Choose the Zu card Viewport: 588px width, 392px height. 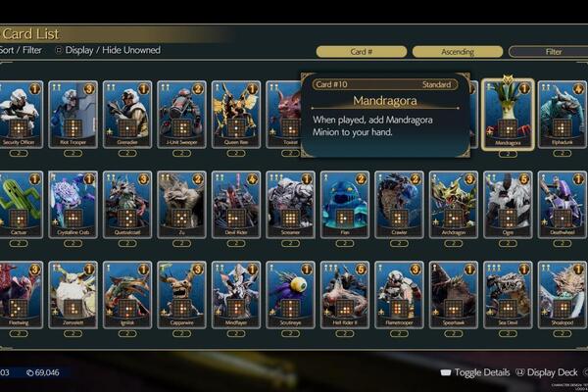[181, 205]
